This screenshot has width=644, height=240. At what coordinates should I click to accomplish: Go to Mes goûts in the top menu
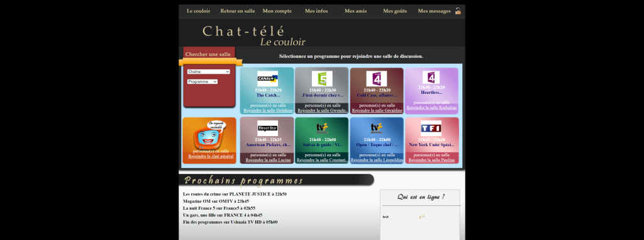[x=395, y=11]
